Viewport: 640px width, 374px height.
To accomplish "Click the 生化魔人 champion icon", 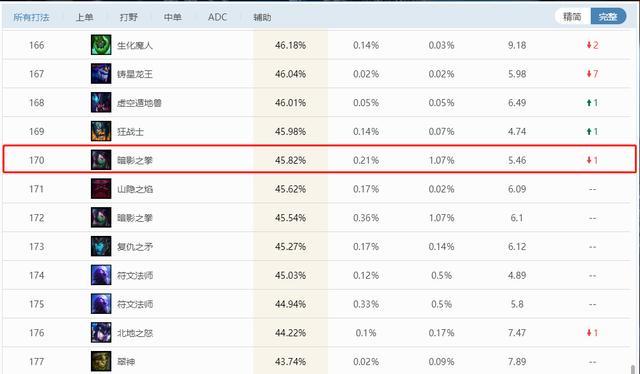I will 101,45.
